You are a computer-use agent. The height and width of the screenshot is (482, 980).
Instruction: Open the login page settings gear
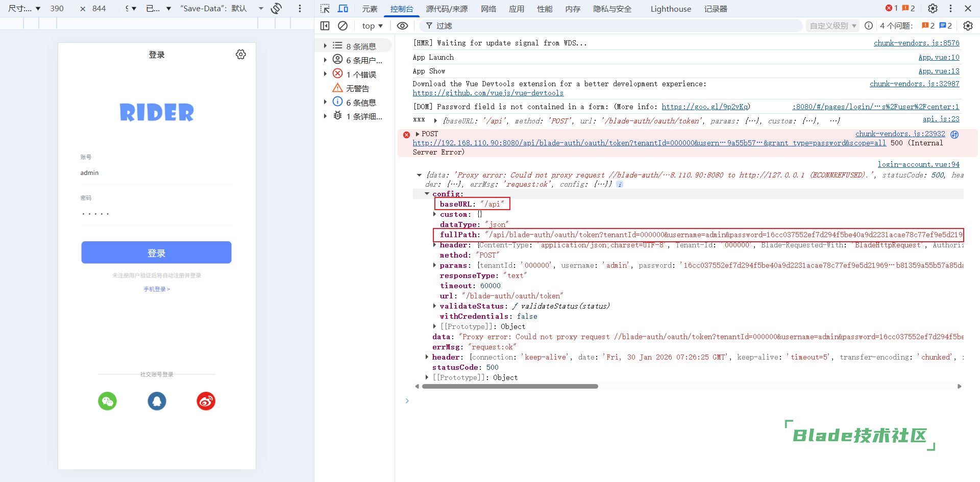[241, 55]
